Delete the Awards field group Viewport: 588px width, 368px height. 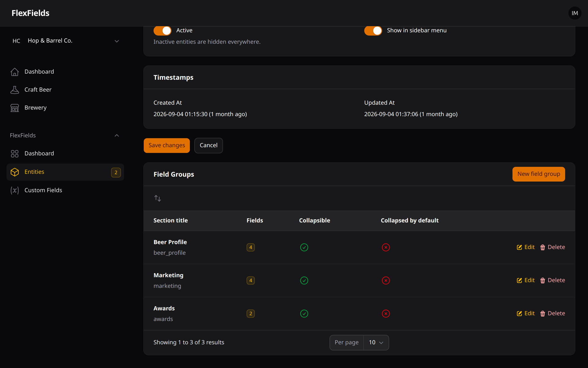click(552, 313)
